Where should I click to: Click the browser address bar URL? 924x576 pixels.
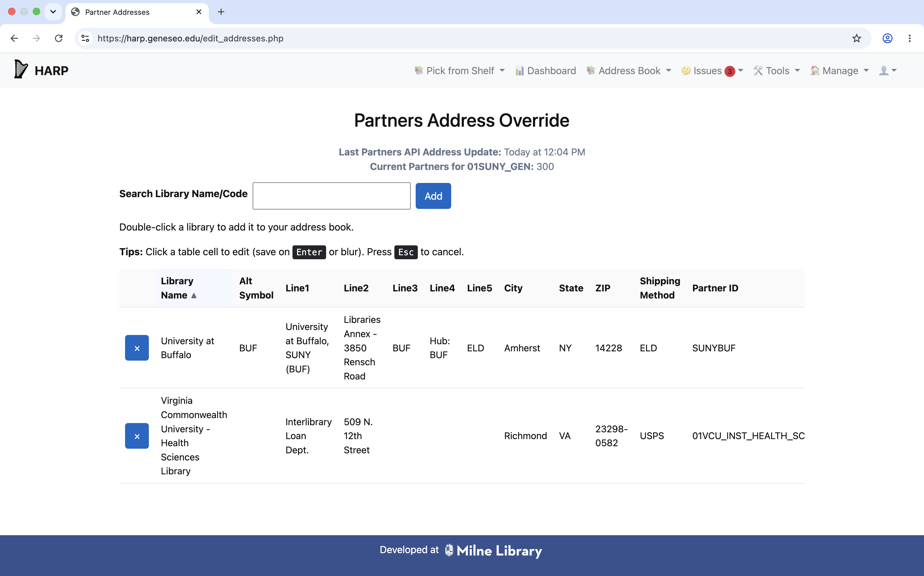190,38
